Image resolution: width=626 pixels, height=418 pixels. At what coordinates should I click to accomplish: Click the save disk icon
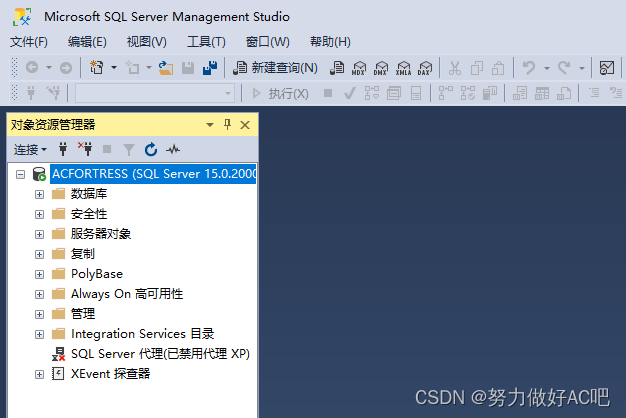pos(188,68)
